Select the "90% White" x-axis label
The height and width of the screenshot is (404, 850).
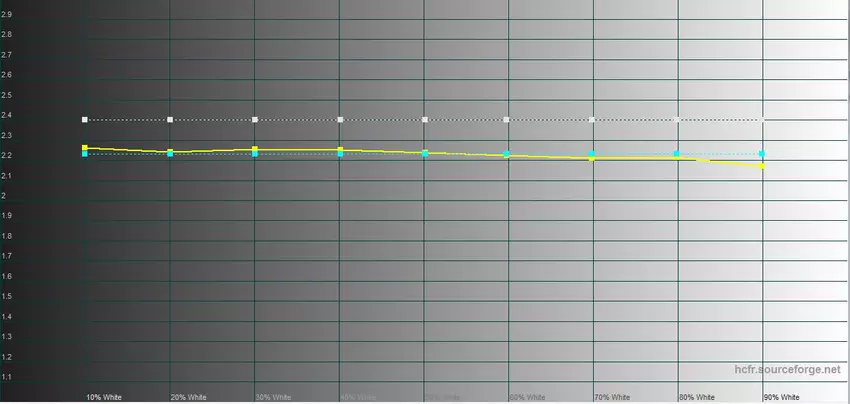point(782,397)
